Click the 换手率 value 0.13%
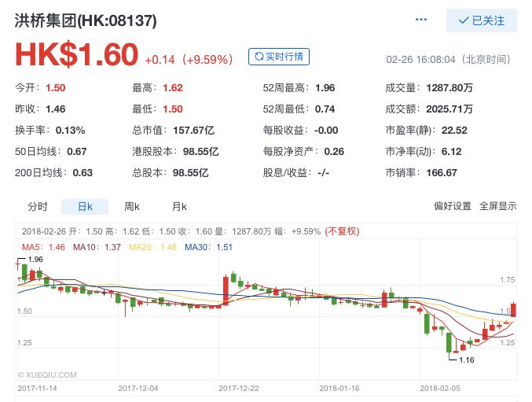The height and width of the screenshot is (402, 532). [70, 131]
